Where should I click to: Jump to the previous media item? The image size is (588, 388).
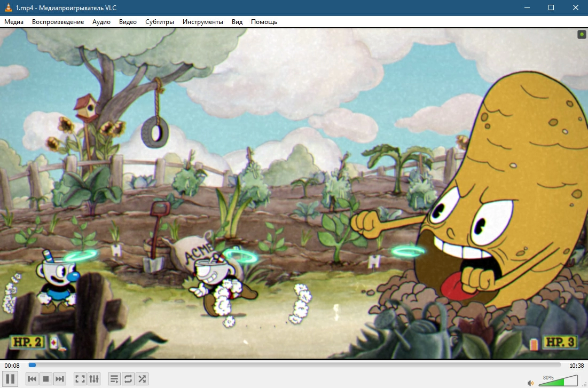(x=32, y=378)
